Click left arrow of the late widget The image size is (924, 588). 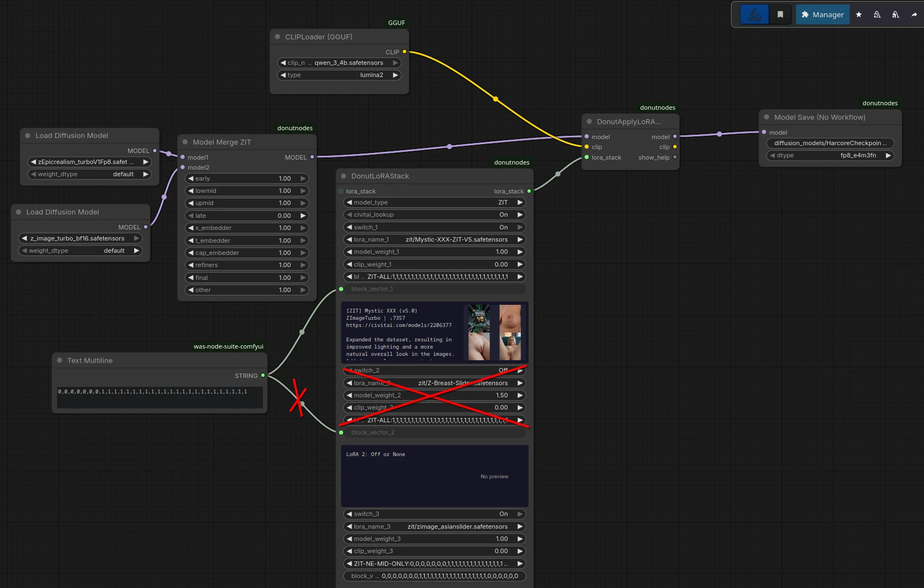(191, 216)
